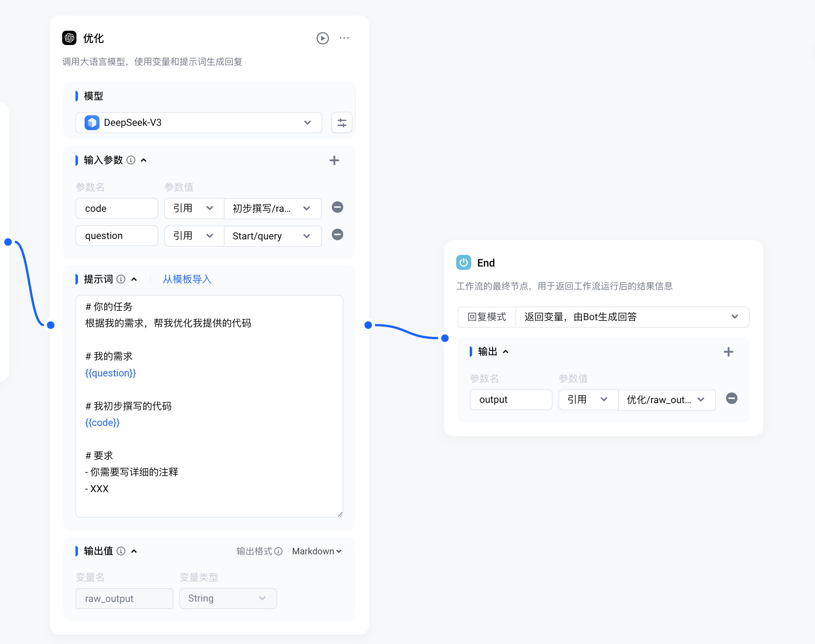Screen dimensions: 815x644
Task: Open the DeepSeek-V3 model dropdown
Action: tap(199, 122)
